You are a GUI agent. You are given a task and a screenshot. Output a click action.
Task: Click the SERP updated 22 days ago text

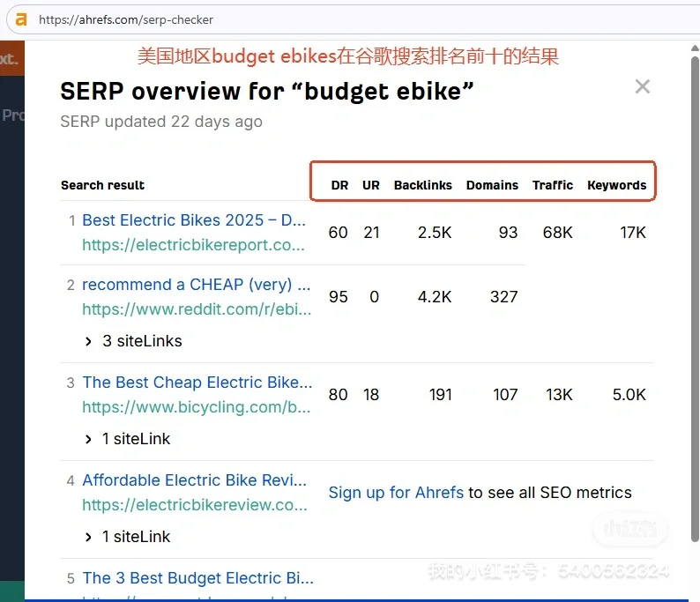point(161,122)
